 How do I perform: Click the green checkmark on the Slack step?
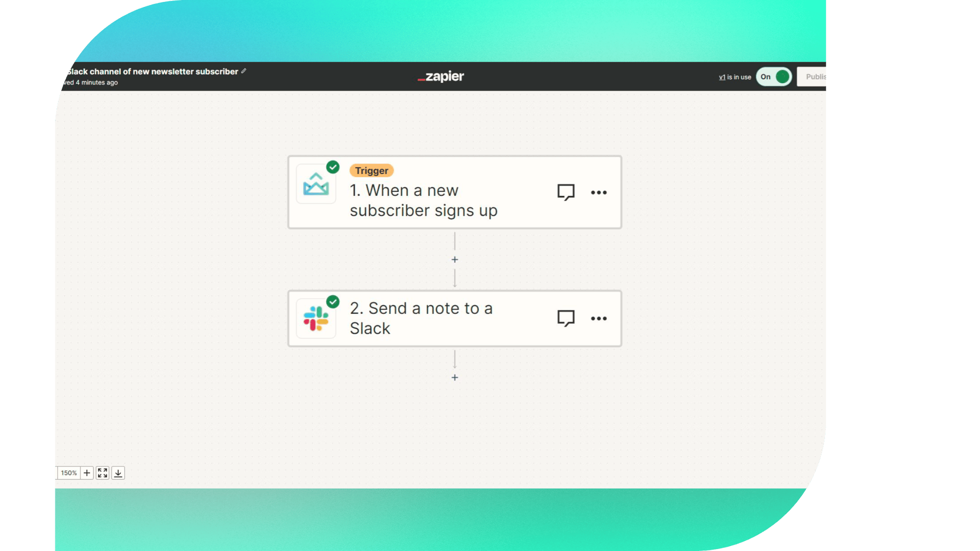point(333,302)
